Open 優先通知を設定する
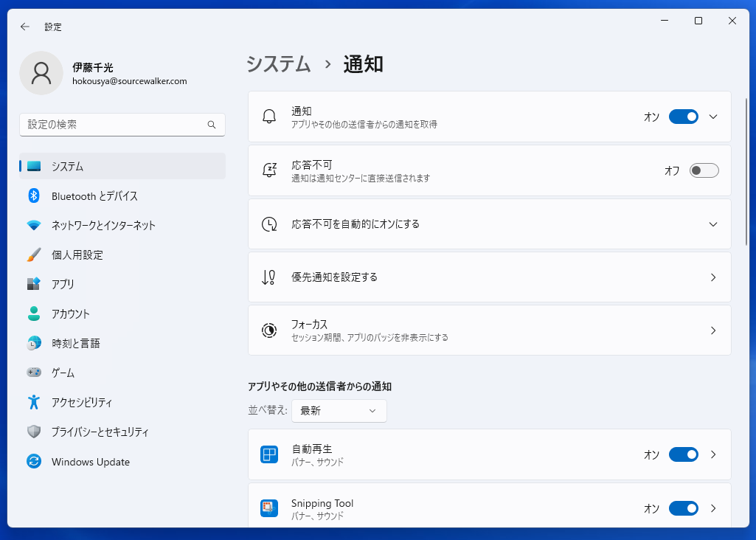The image size is (756, 540). click(489, 277)
